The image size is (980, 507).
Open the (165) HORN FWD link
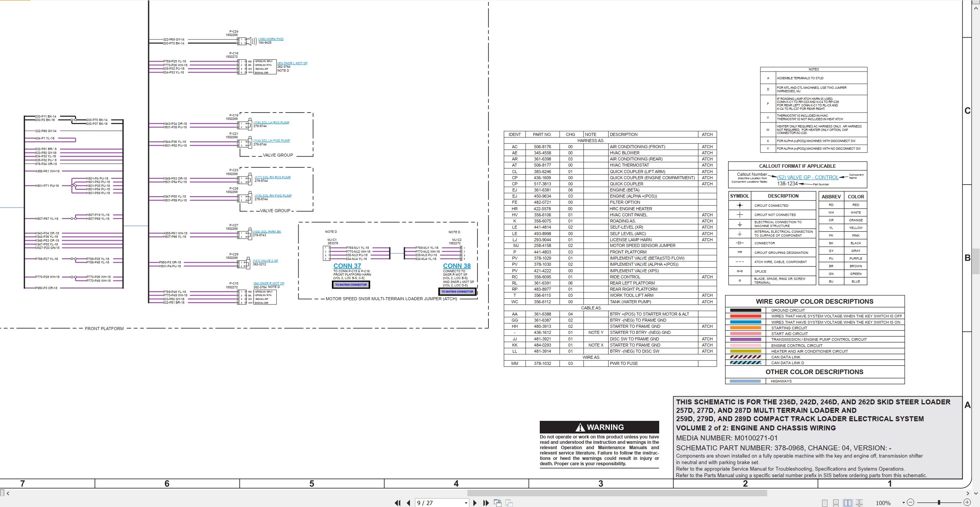coord(271,39)
